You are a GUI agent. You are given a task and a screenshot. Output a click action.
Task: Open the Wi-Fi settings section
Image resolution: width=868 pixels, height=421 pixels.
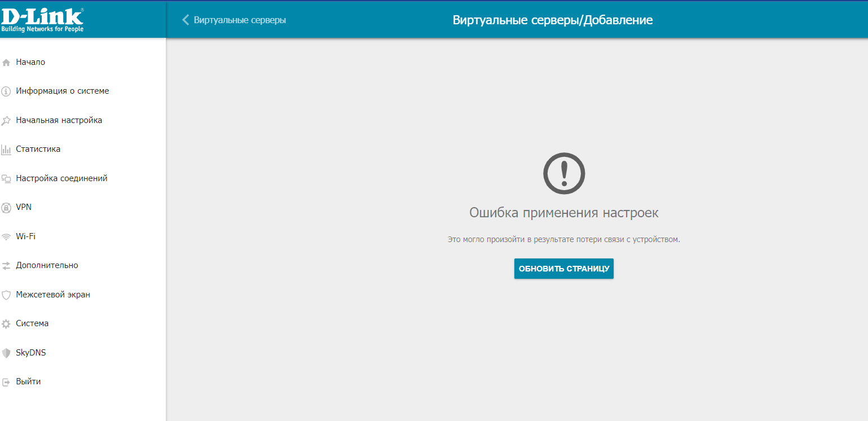click(x=25, y=236)
